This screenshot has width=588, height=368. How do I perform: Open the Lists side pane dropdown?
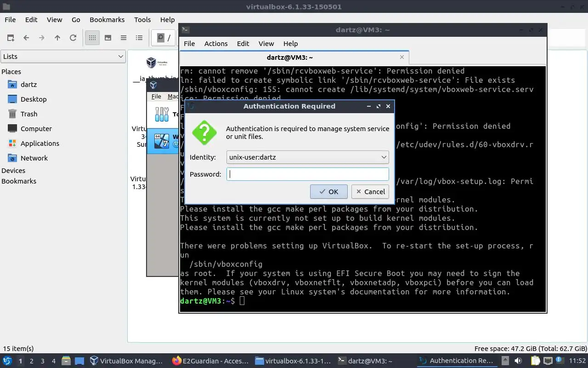click(63, 56)
